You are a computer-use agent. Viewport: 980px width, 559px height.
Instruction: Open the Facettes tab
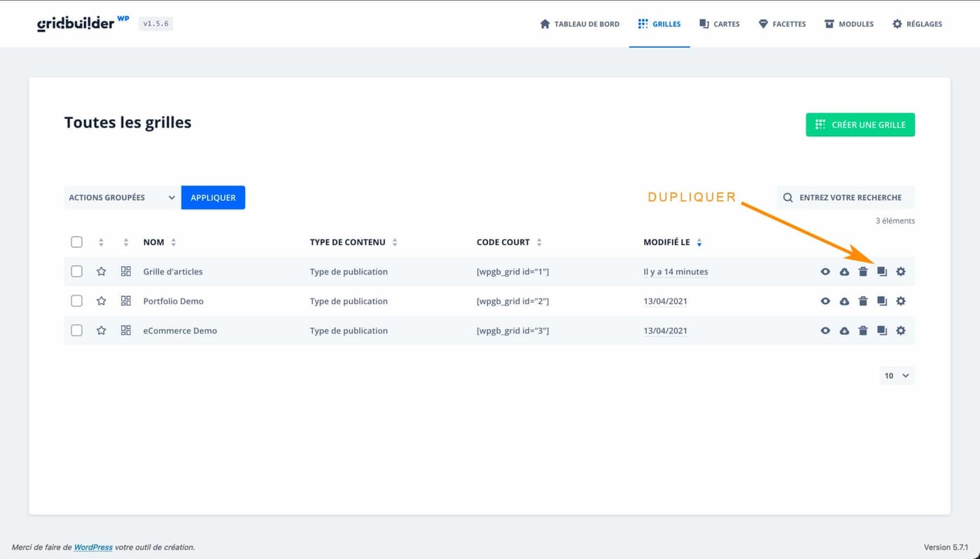click(782, 24)
